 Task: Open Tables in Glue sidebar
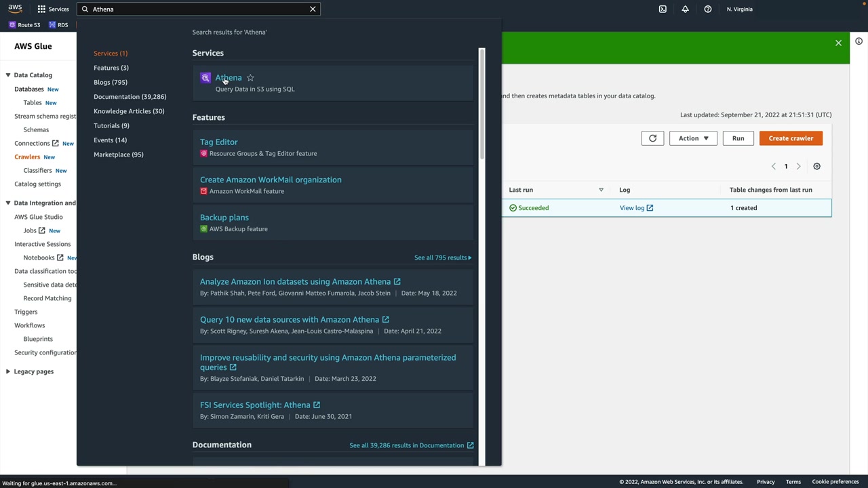[33, 102]
